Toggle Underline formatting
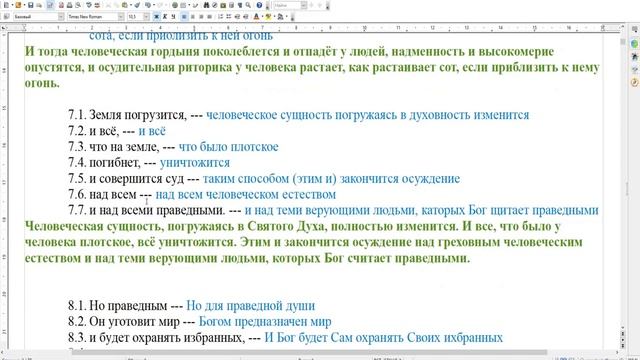640x360 pixels. (x=173, y=16)
